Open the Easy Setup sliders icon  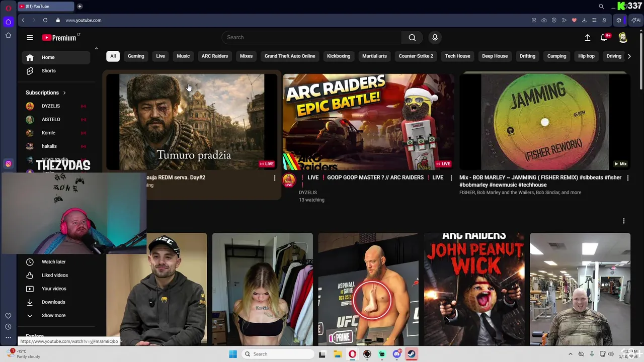(594, 20)
